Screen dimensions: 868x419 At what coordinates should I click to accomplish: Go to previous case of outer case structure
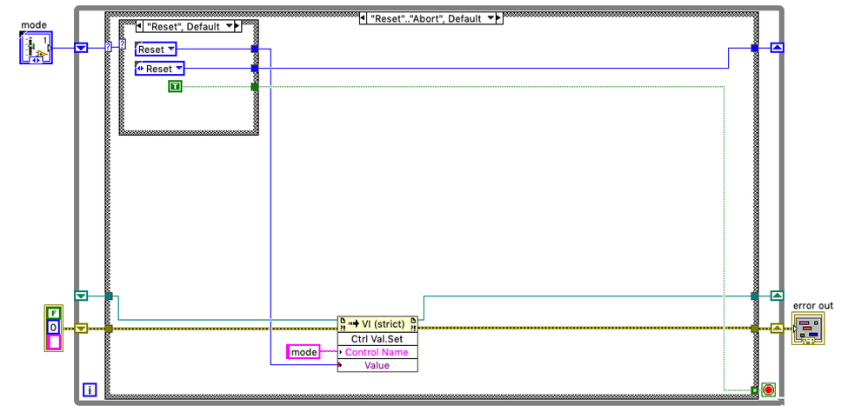point(364,18)
